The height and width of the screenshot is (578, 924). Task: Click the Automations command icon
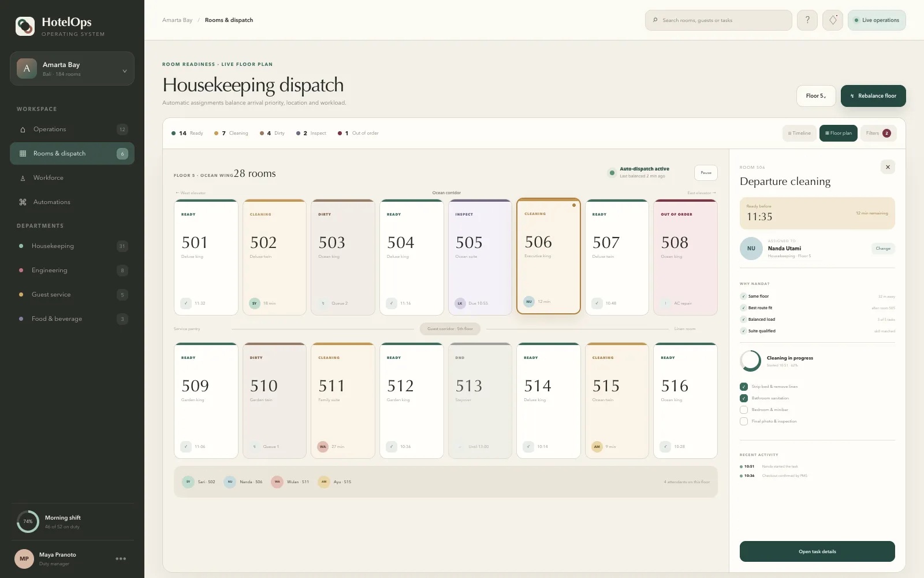[x=23, y=202]
